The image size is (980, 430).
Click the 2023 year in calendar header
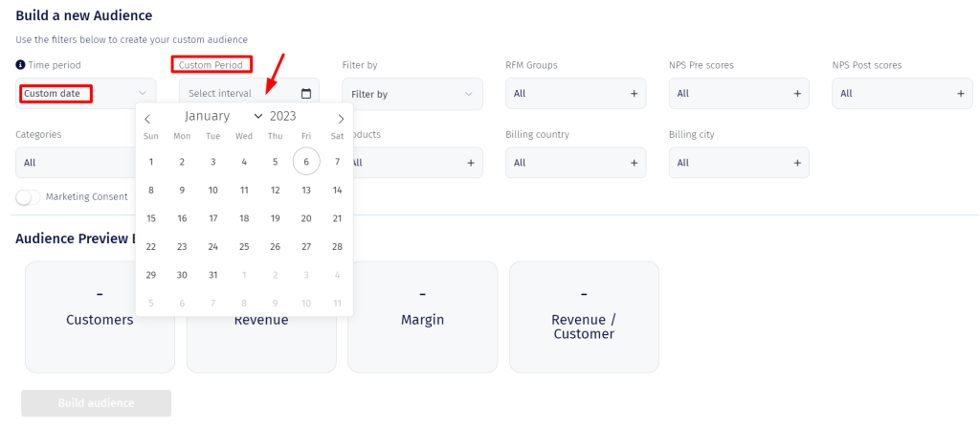coord(283,117)
